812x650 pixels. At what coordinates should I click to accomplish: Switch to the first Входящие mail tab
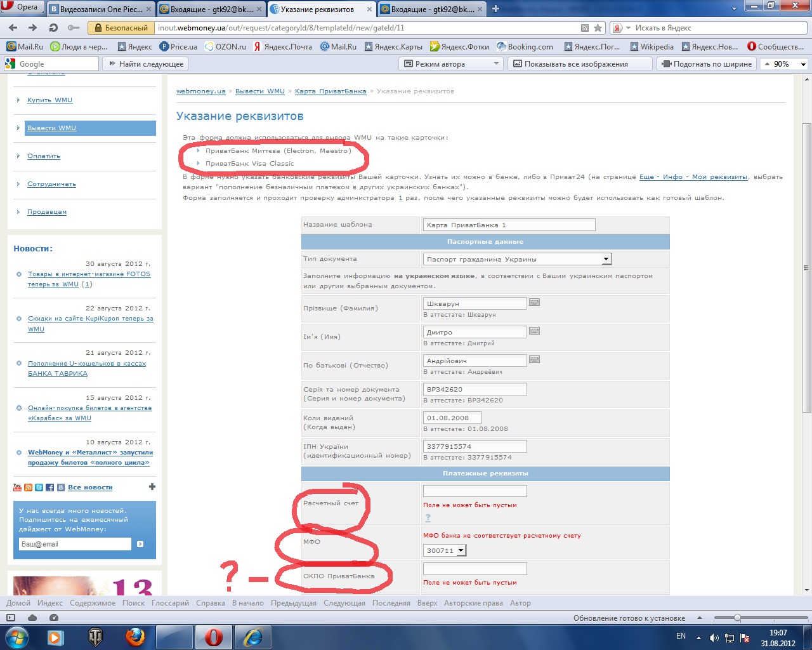click(211, 9)
